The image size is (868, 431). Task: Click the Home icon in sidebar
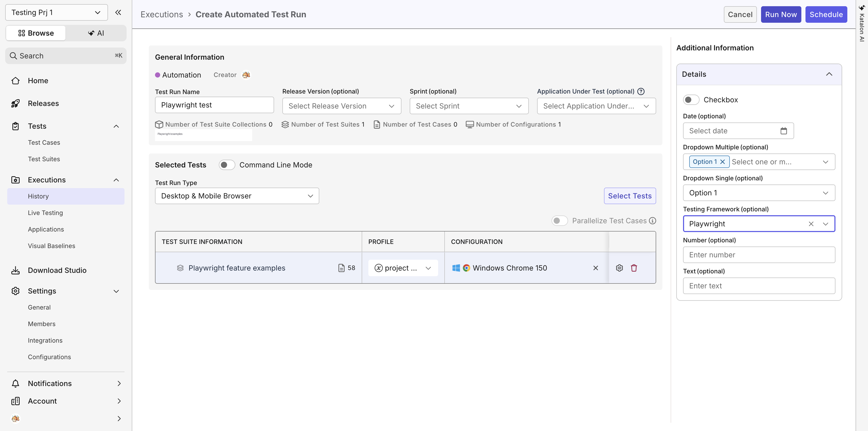16,81
